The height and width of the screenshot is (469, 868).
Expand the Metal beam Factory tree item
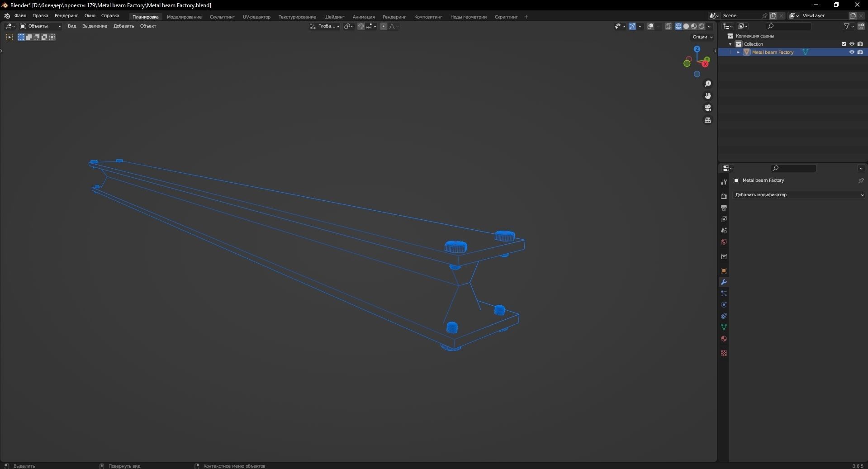click(738, 52)
